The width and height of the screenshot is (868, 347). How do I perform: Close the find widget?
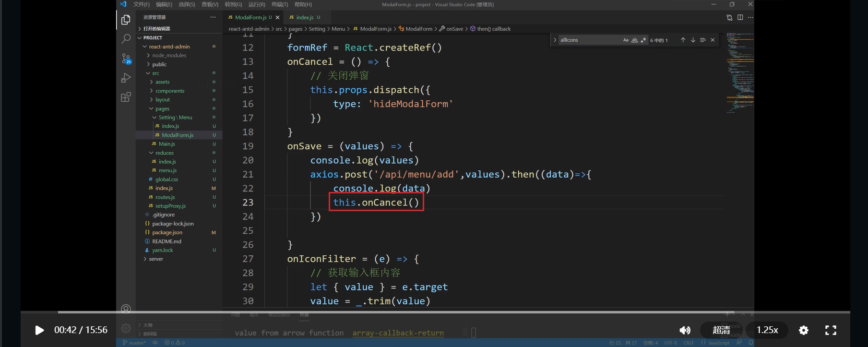pos(713,40)
